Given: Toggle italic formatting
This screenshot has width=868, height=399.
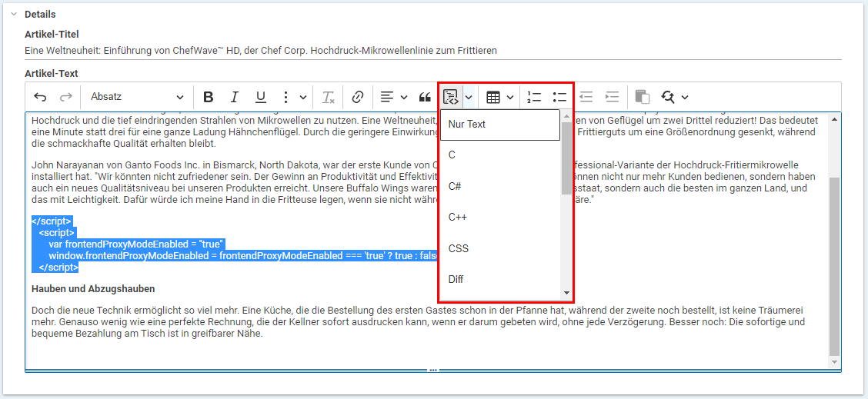Looking at the screenshot, I should (234, 98).
